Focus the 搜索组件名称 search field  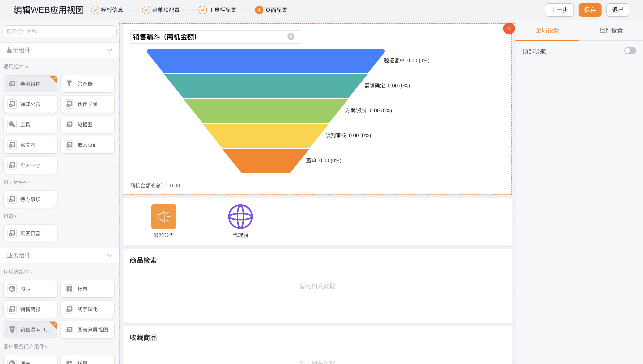[x=59, y=31]
